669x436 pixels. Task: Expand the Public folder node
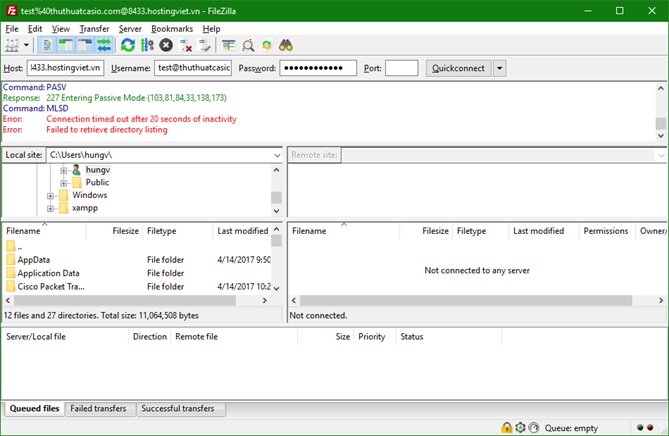coord(64,183)
